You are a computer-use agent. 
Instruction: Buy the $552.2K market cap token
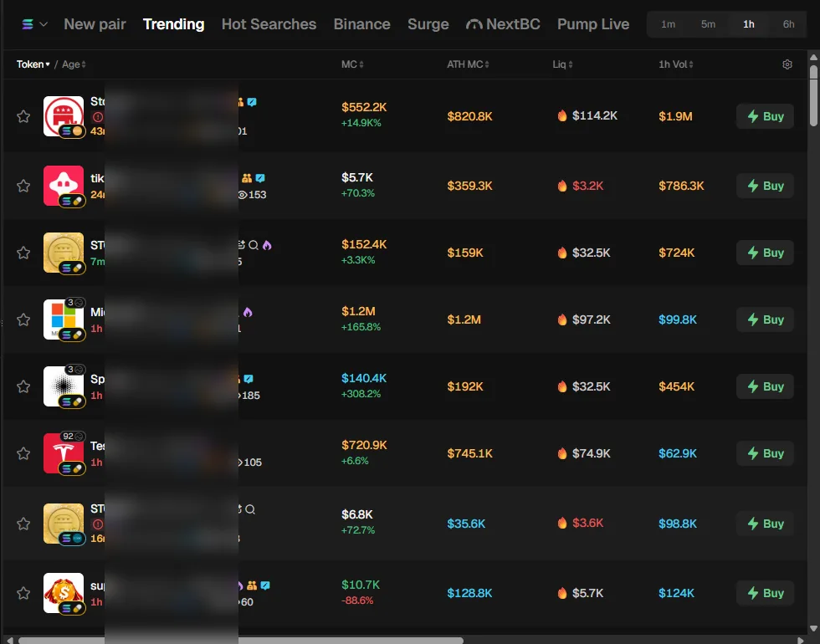coord(765,116)
